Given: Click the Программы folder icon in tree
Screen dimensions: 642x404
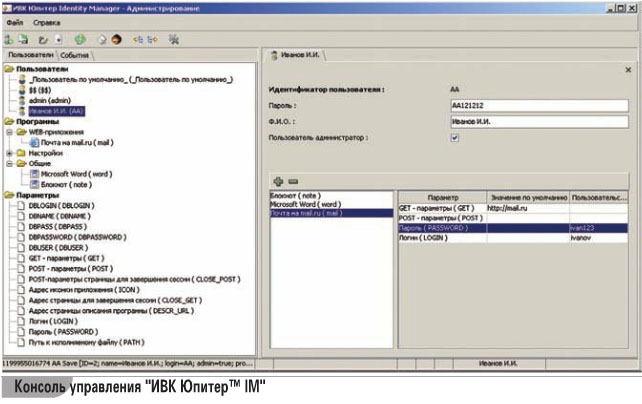Looking at the screenshot, I should click(9, 122).
